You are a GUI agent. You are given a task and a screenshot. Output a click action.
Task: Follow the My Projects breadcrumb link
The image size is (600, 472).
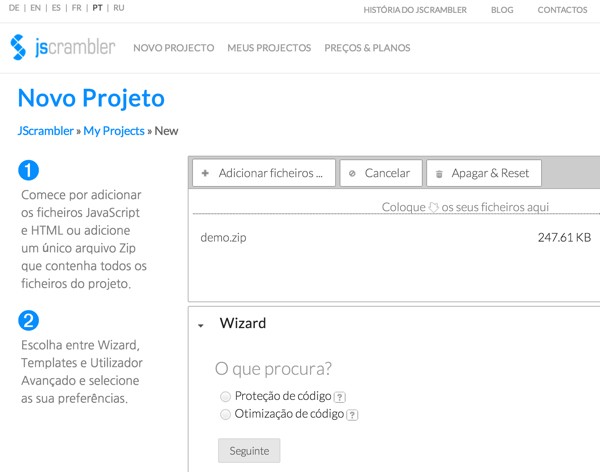[114, 131]
